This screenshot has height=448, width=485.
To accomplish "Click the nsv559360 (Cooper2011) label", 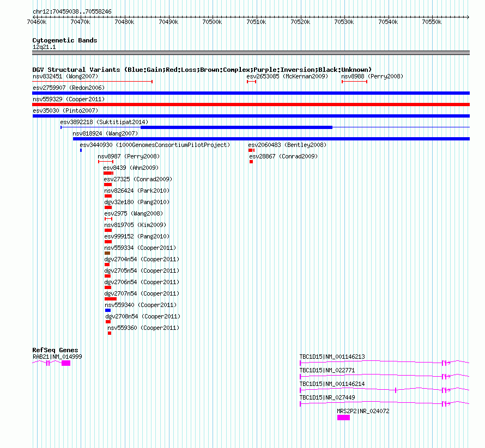I will pos(143,328).
